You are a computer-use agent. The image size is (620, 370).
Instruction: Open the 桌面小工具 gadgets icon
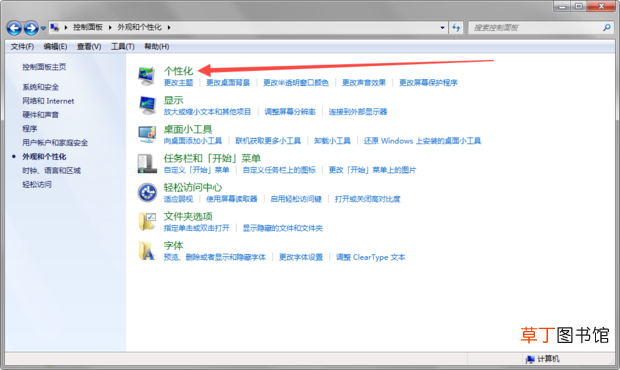coord(147,134)
